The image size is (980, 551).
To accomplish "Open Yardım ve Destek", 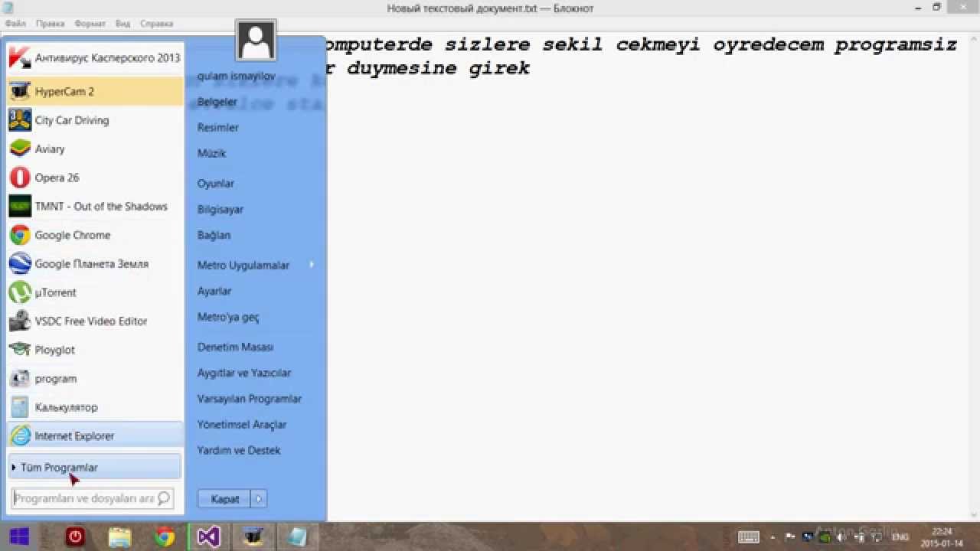I will (239, 450).
